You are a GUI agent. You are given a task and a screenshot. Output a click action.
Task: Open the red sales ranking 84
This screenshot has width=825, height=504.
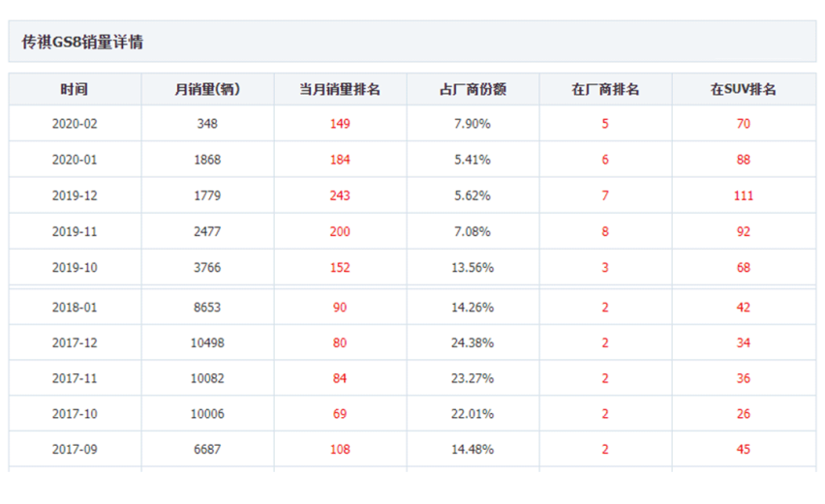coord(340,378)
